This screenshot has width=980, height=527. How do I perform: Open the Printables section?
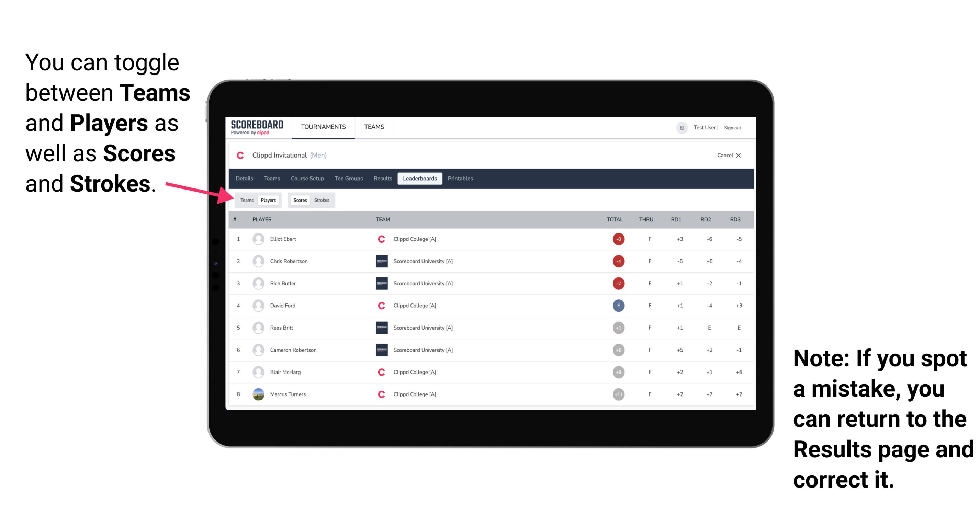click(x=461, y=179)
